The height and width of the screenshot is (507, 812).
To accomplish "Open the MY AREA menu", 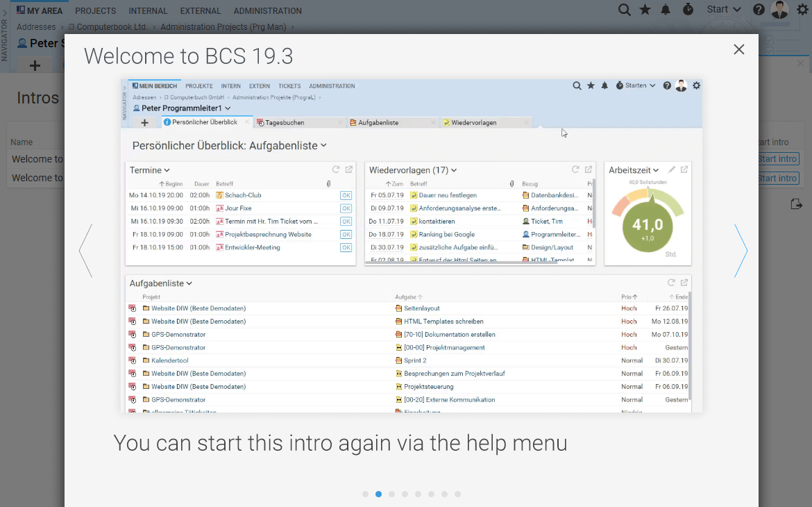I will 40,10.
